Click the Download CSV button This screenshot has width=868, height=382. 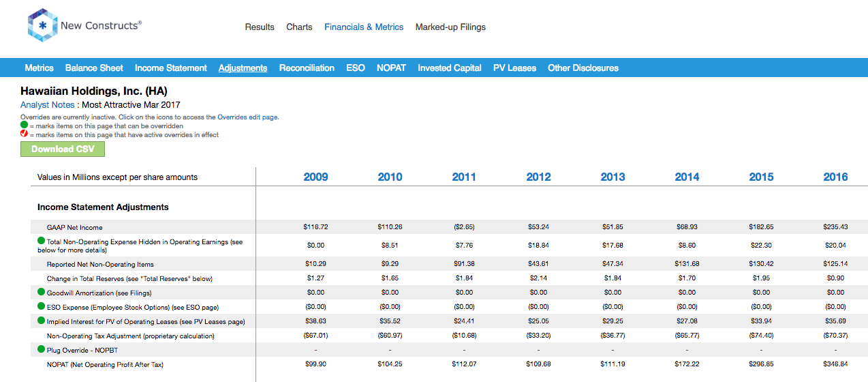click(x=63, y=149)
